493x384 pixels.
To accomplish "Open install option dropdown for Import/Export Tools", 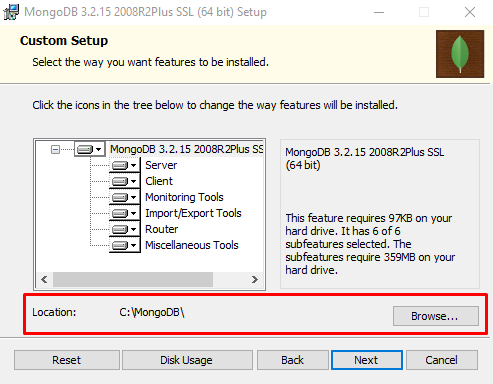I will 124,213.
